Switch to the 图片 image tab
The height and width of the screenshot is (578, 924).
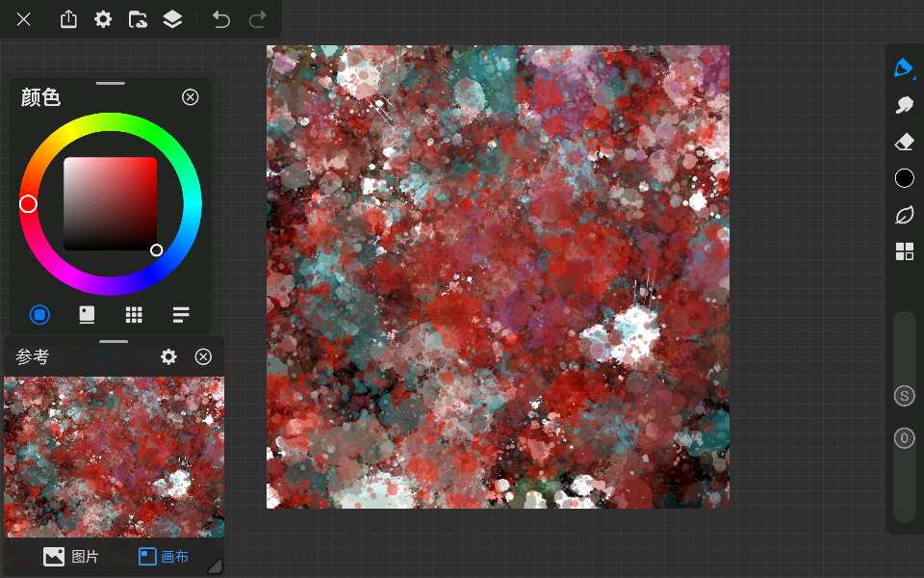tap(71, 556)
